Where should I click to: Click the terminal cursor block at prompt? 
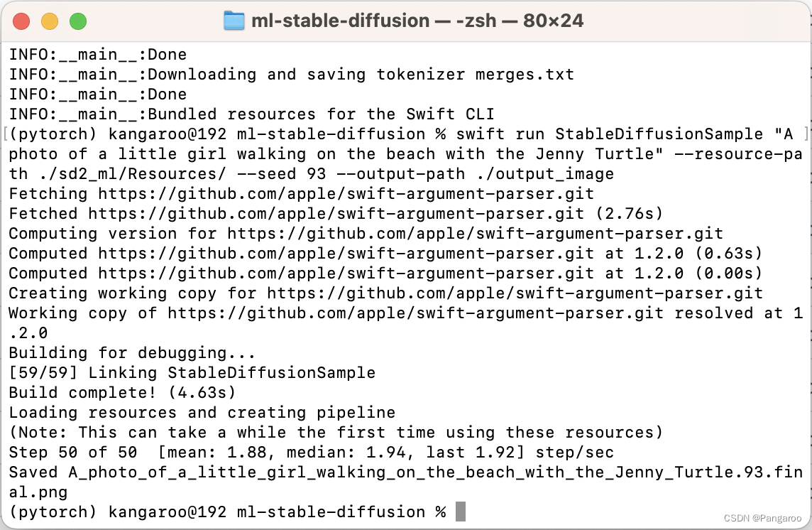click(461, 512)
